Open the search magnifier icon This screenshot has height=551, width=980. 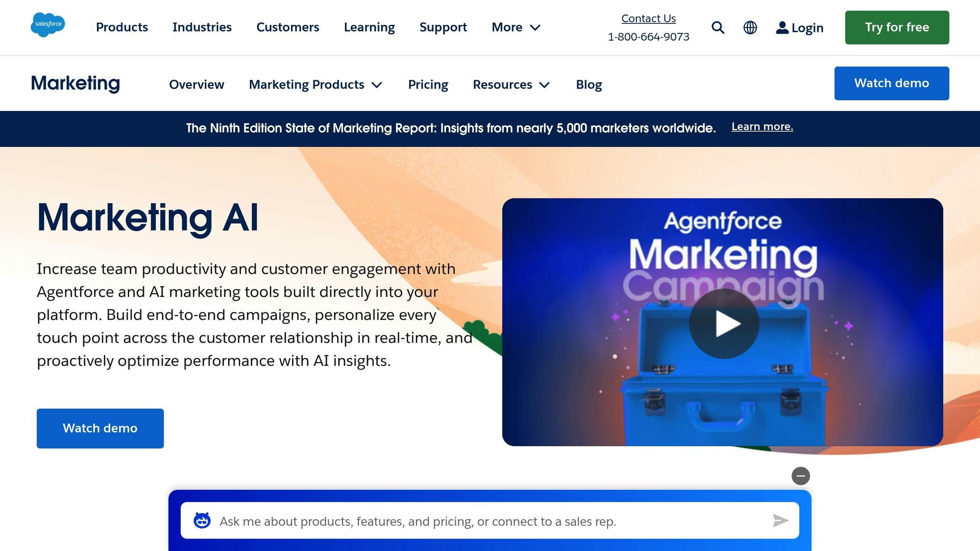point(718,28)
